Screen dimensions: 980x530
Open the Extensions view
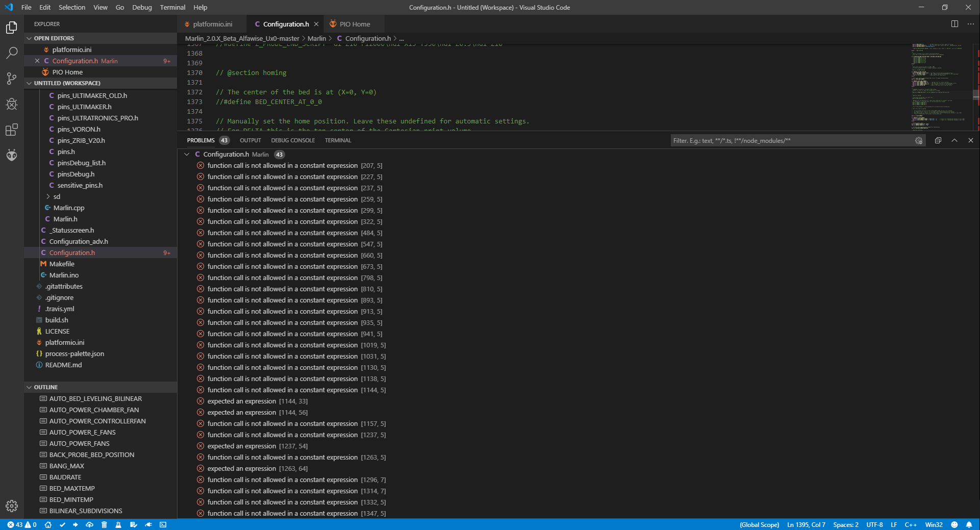pyautogui.click(x=12, y=130)
